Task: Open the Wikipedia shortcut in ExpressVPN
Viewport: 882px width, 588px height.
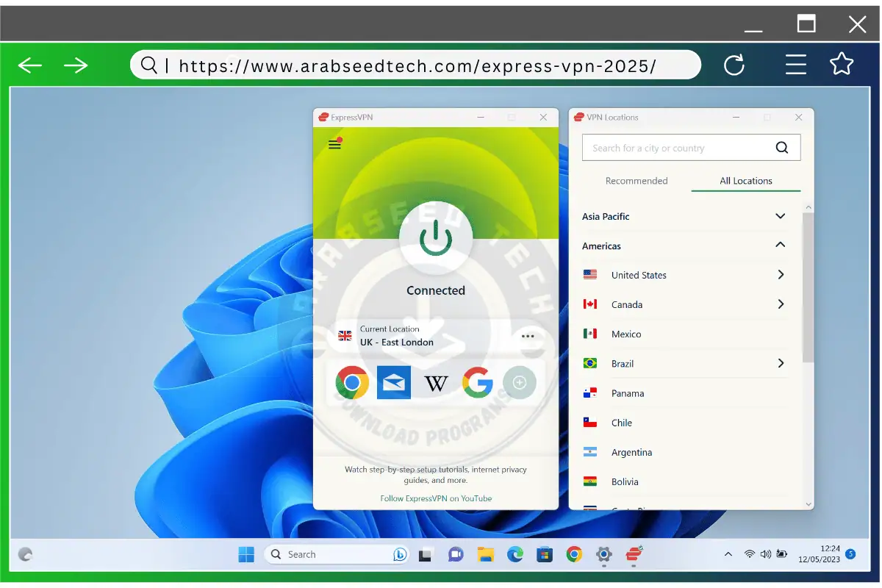Action: click(436, 382)
